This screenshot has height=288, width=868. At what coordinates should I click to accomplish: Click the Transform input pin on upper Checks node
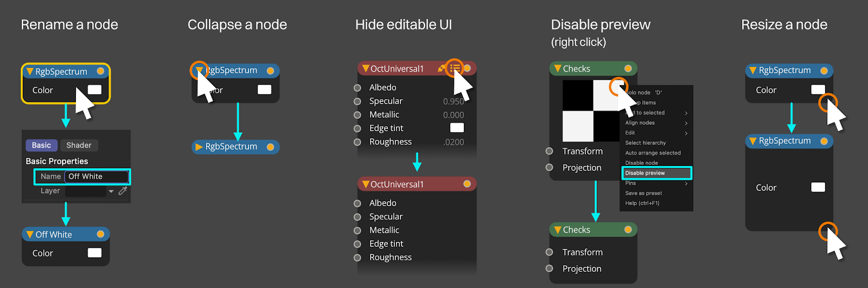click(x=549, y=151)
